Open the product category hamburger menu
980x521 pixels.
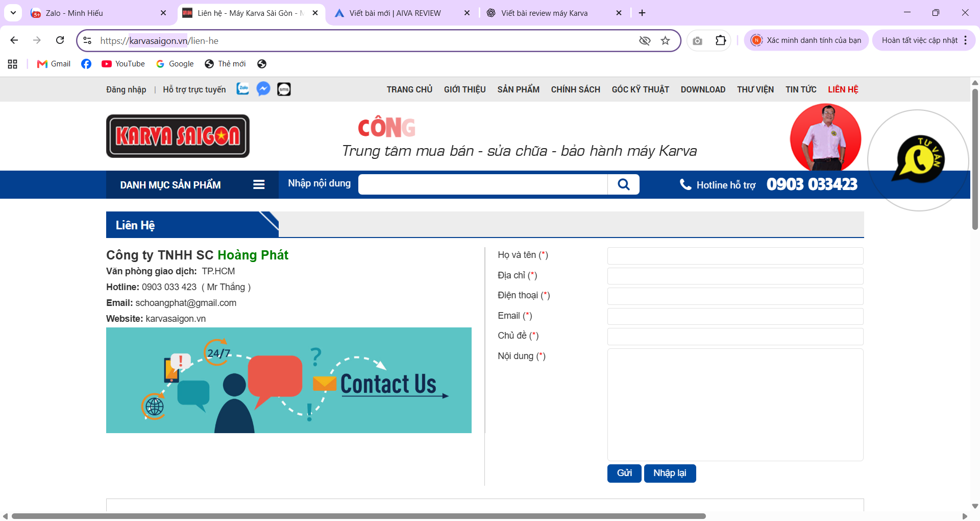(x=259, y=185)
